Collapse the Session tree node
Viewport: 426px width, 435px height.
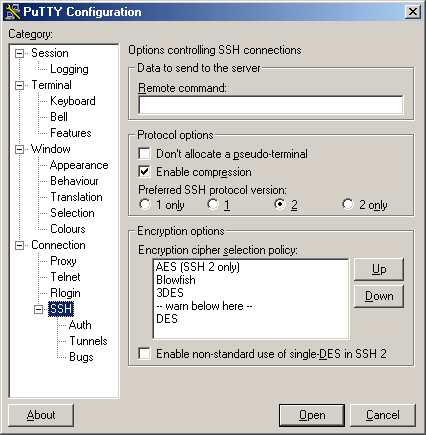pos(20,53)
